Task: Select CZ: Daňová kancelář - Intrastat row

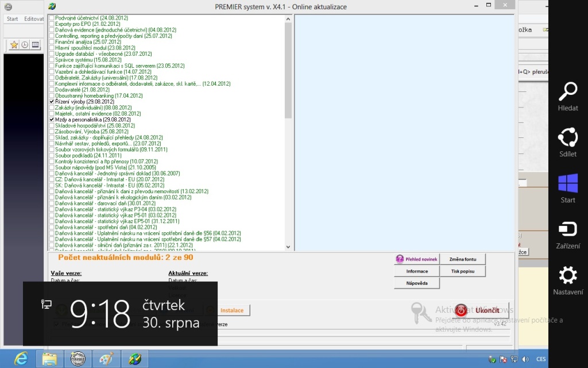Action: coord(110,179)
